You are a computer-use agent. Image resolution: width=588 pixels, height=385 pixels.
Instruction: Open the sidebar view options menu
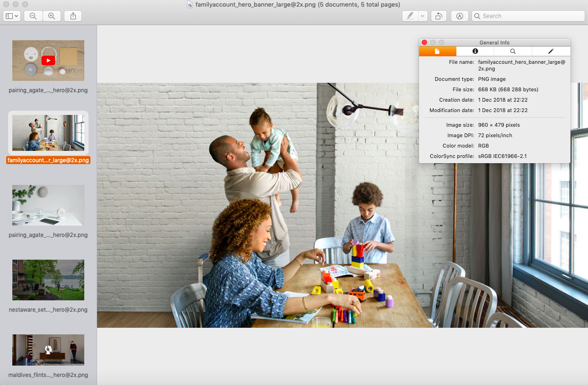(x=12, y=16)
